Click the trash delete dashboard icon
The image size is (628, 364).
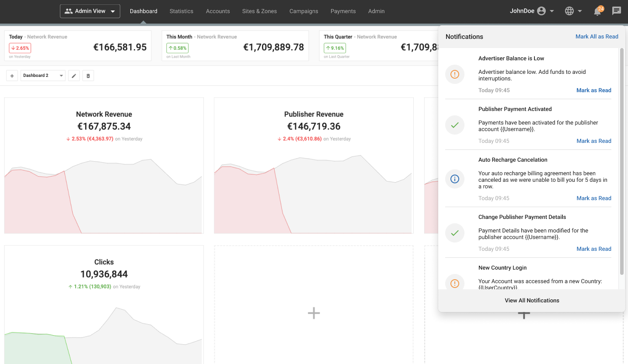point(88,76)
